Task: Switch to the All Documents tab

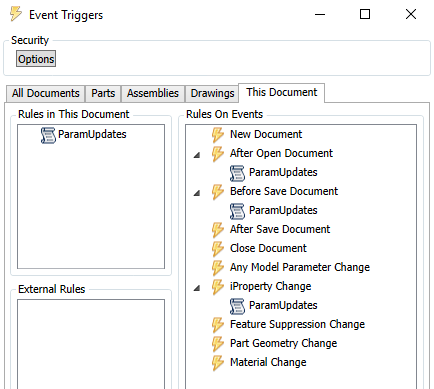Action: [x=46, y=93]
